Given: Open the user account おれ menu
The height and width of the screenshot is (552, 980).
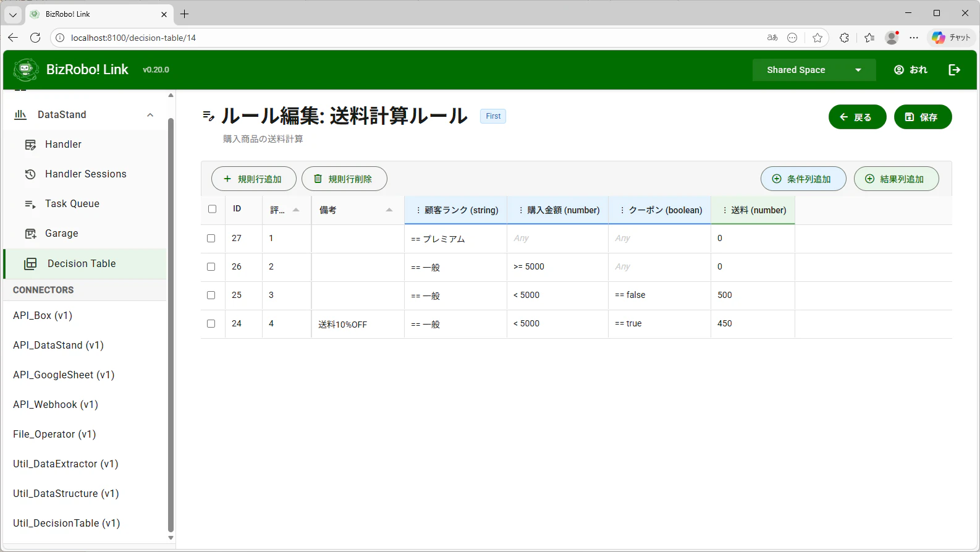Looking at the screenshot, I should click(911, 70).
